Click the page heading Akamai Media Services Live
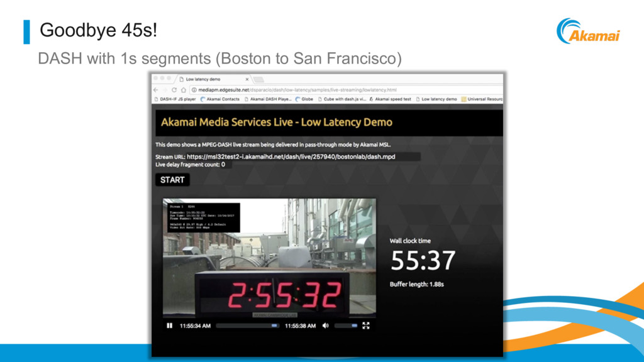 click(x=277, y=122)
